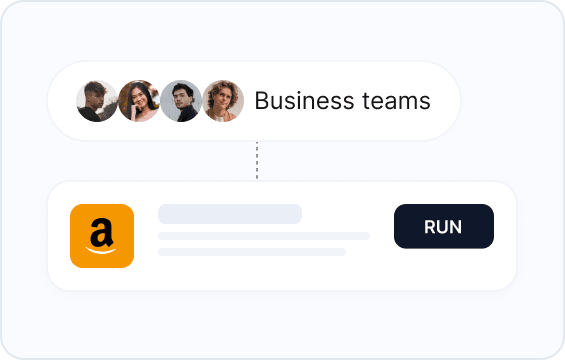Click the white card area below the RUN button
The image size is (565, 360).
(x=444, y=268)
